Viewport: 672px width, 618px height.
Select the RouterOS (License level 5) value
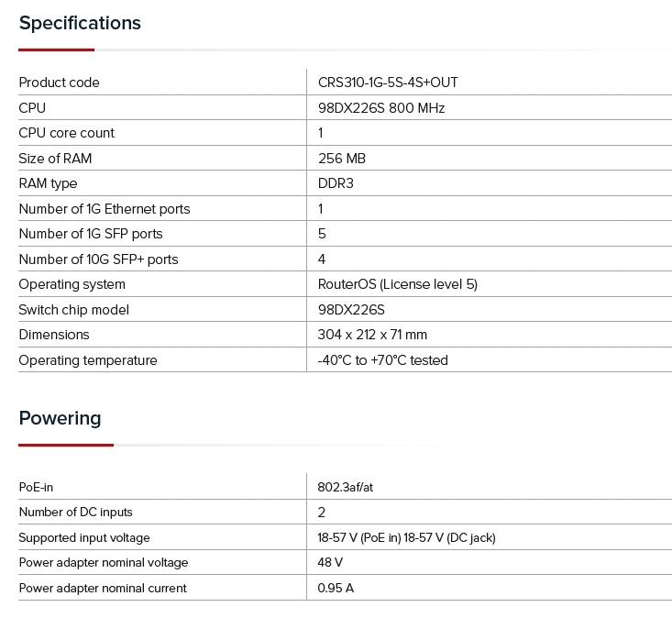(x=398, y=284)
